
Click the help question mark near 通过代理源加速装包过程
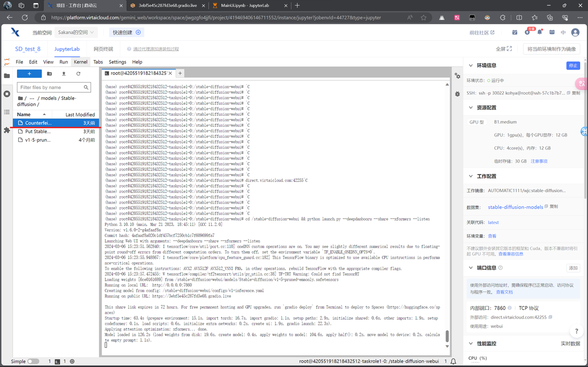130,49
